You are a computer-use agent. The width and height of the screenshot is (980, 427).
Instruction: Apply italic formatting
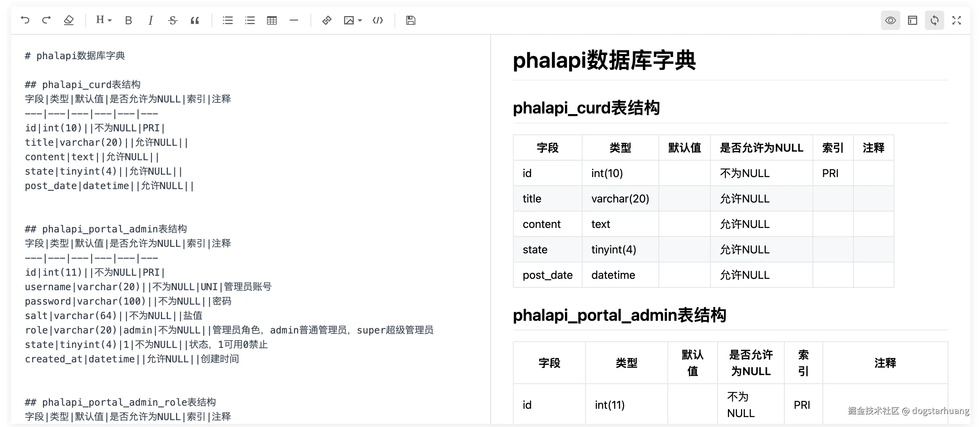[x=151, y=21]
